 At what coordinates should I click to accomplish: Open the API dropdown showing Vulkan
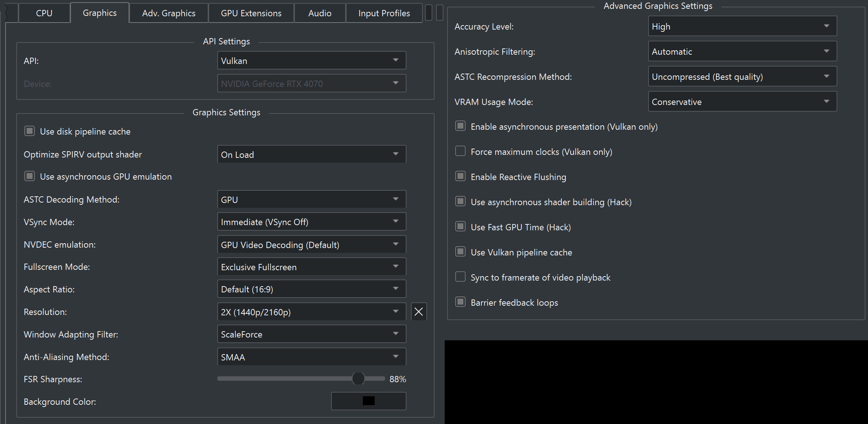[312, 61]
